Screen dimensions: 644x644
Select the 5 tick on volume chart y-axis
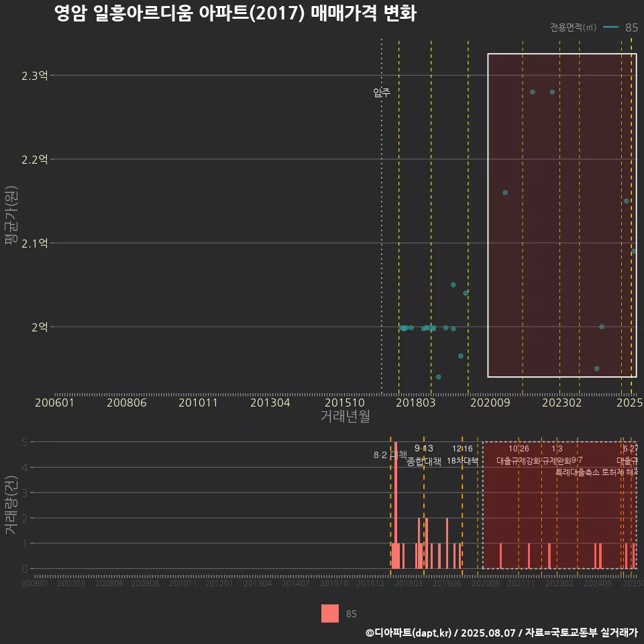click(25, 442)
